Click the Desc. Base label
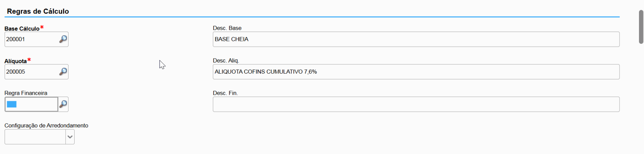This screenshot has height=154, width=644. click(x=227, y=28)
